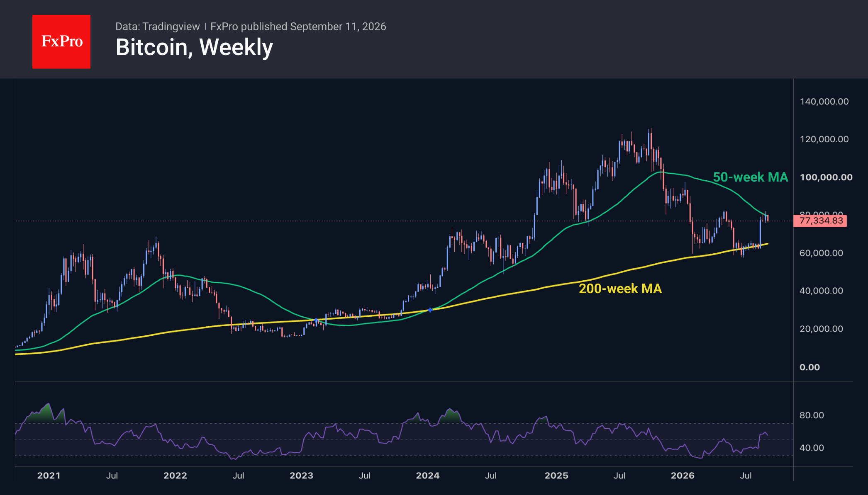
Task: Click the FxPro red logo
Action: pos(61,41)
